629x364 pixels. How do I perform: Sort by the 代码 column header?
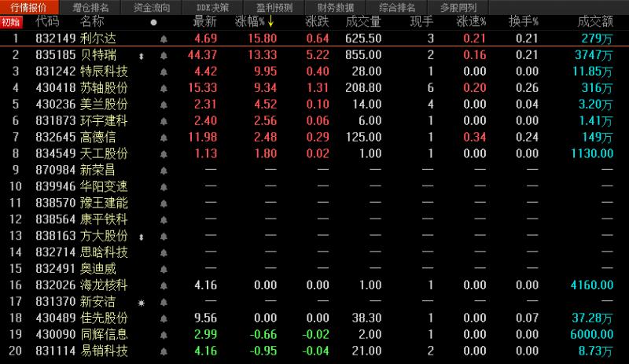[x=47, y=21]
